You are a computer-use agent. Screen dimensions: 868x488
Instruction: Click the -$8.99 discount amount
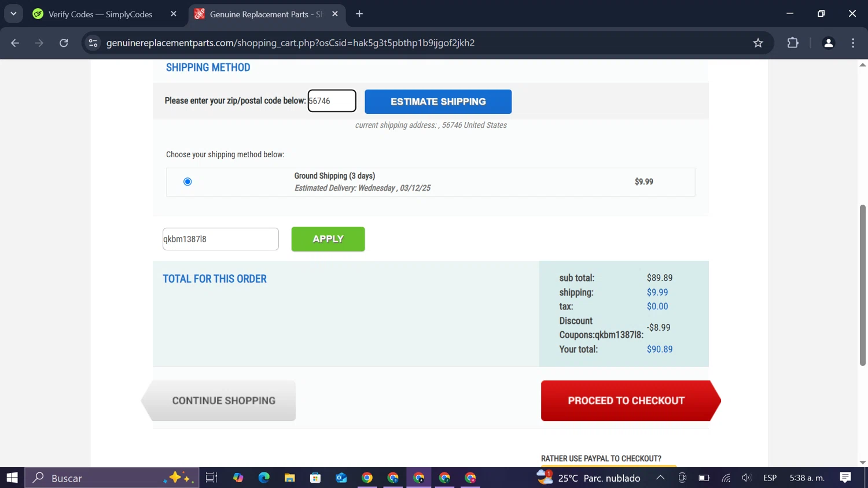point(659,327)
